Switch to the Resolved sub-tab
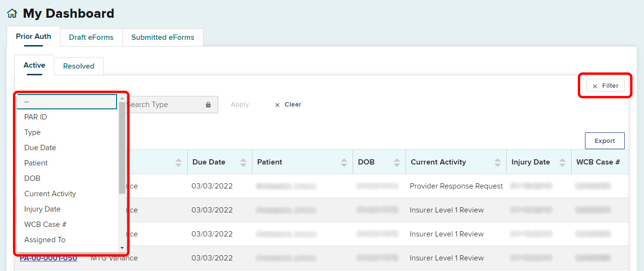Image resolution: width=644 pixels, height=271 pixels. point(79,66)
